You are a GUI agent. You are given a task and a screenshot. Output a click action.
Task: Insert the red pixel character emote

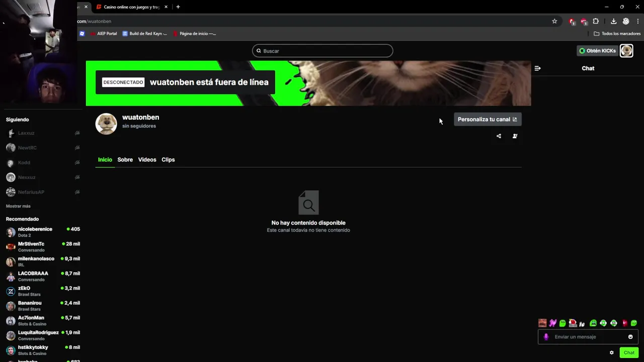pyautogui.click(x=573, y=323)
